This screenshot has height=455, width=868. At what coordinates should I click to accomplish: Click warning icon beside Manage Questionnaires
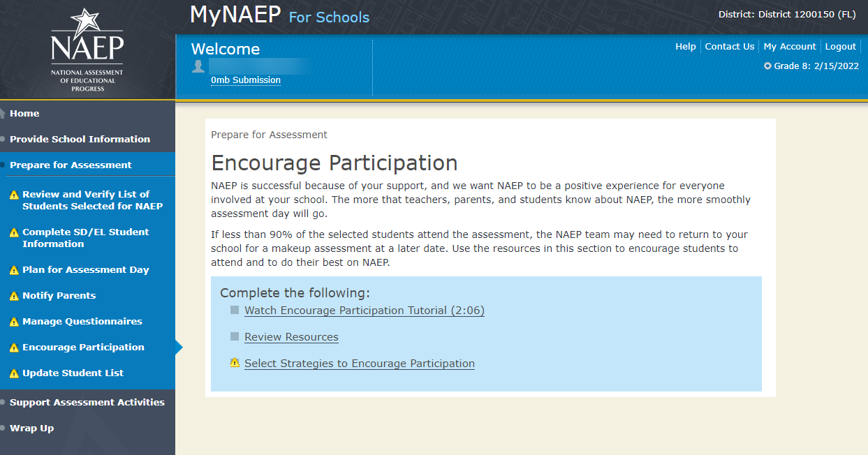[13, 322]
